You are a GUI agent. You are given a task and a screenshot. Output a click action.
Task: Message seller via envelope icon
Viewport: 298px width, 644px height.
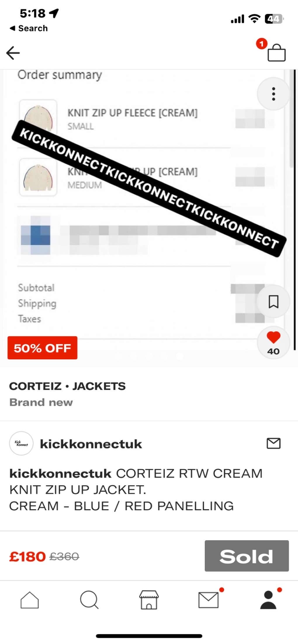tap(273, 443)
